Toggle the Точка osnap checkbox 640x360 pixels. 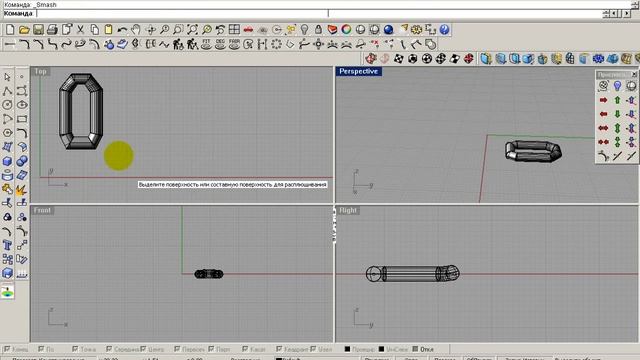pos(75,349)
